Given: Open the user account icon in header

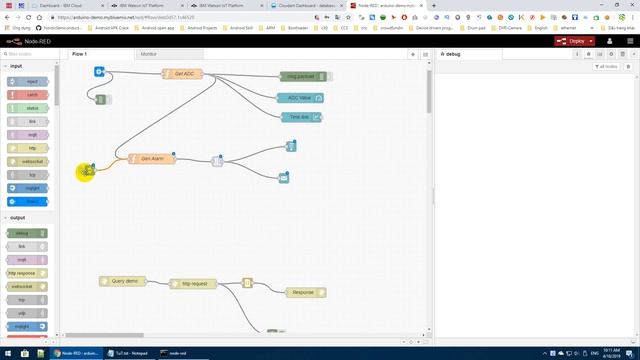Looking at the screenshot, I should [x=609, y=41].
